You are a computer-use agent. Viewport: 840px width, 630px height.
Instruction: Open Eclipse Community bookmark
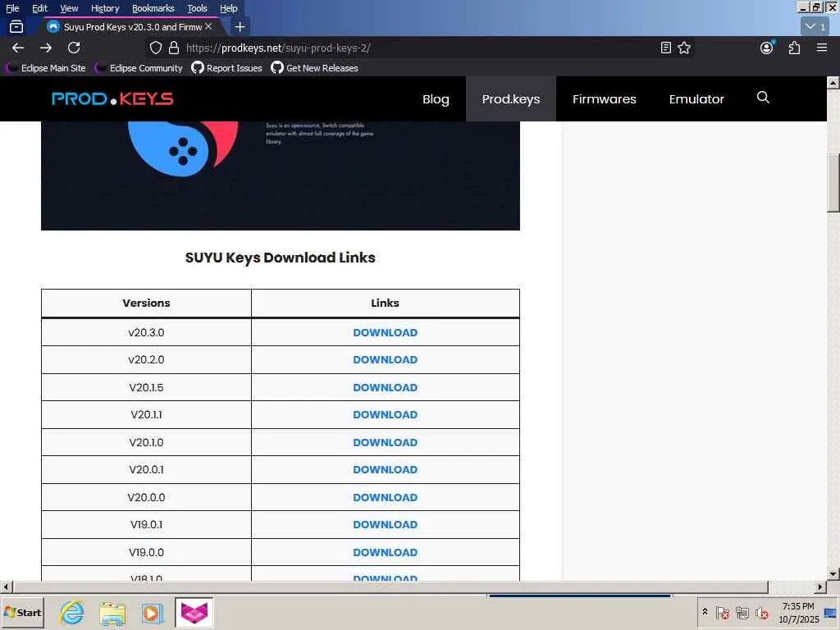pyautogui.click(x=139, y=68)
